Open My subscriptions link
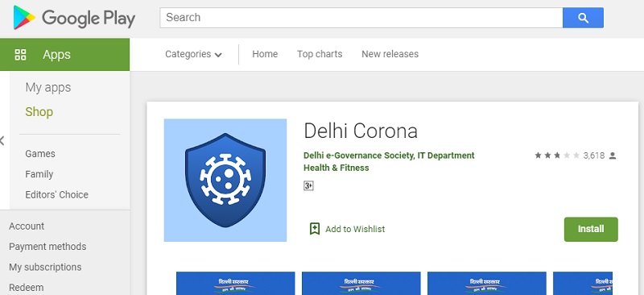Viewport: 644px width, 295px height. click(45, 267)
